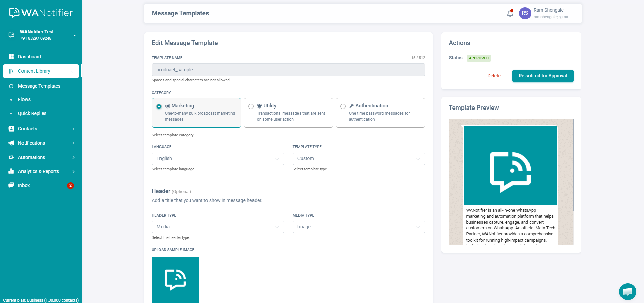The height and width of the screenshot is (303, 644).
Task: Click the notification bell icon
Action: pyautogui.click(x=510, y=13)
